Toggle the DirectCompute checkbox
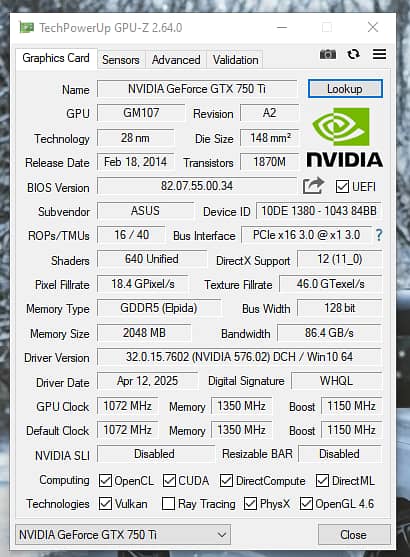 click(226, 481)
